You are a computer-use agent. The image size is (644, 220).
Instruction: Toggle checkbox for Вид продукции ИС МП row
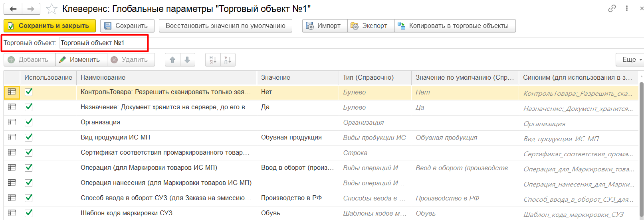coord(29,137)
